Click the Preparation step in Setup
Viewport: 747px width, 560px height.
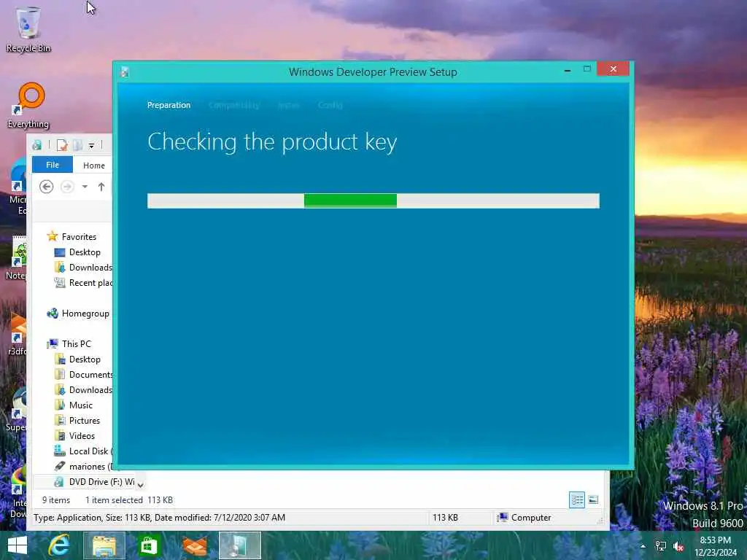tap(169, 105)
